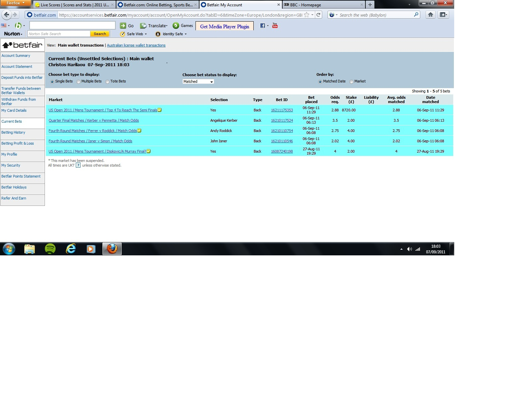
Task: Open Isner v Simon Match Odds market link
Action: tap(90, 141)
